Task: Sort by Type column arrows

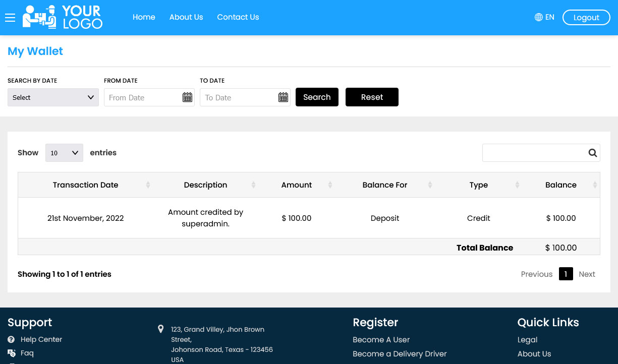Action: tap(517, 185)
